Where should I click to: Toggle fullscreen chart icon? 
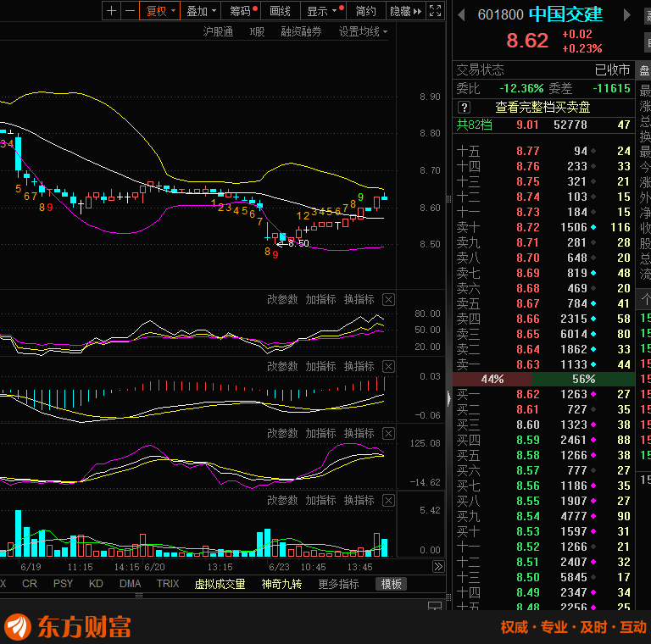(x=435, y=11)
